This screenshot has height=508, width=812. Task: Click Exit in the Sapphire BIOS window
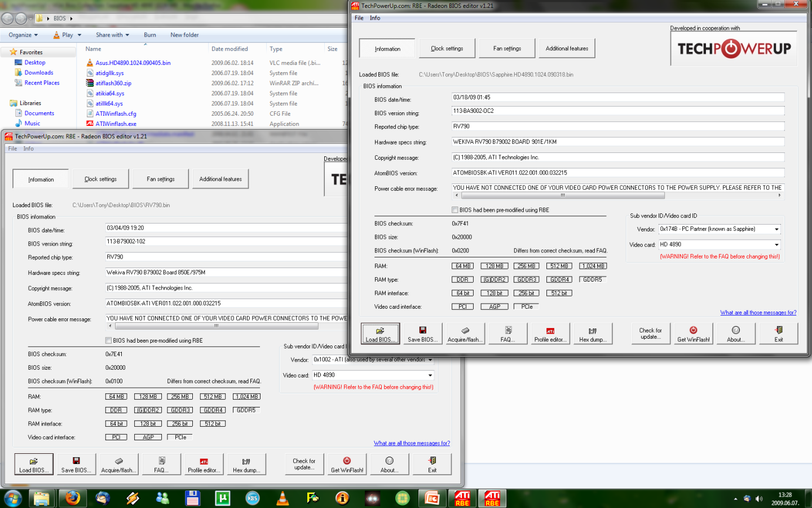[x=778, y=334]
